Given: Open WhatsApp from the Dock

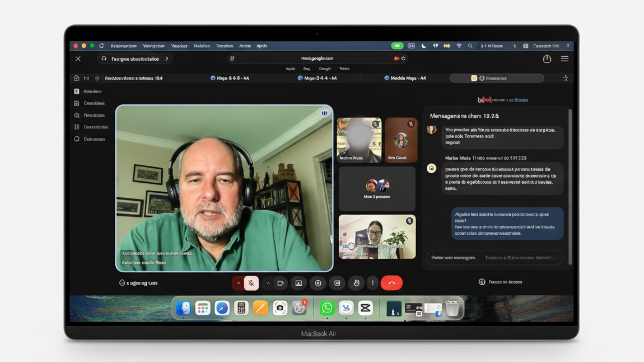Looking at the screenshot, I should pyautogui.click(x=327, y=308).
